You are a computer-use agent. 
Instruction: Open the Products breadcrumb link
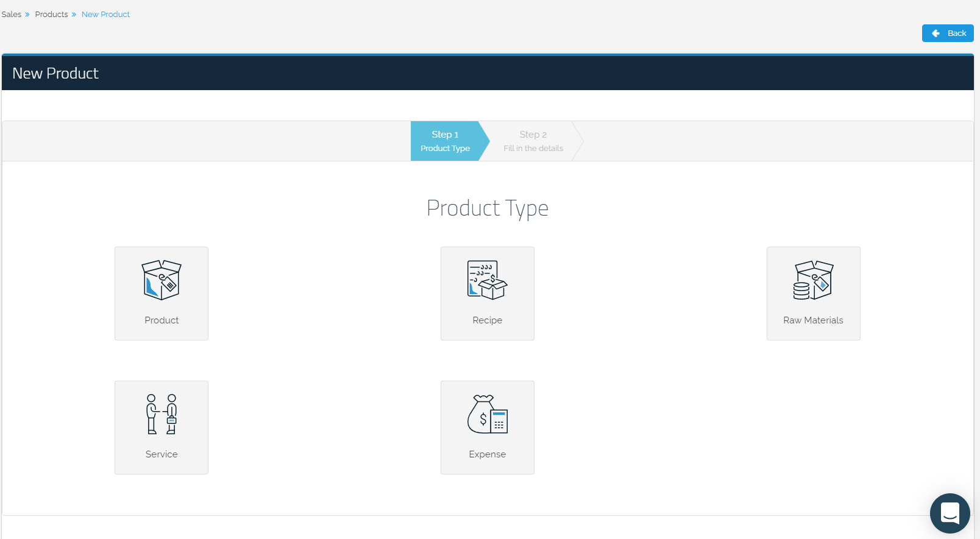(51, 15)
